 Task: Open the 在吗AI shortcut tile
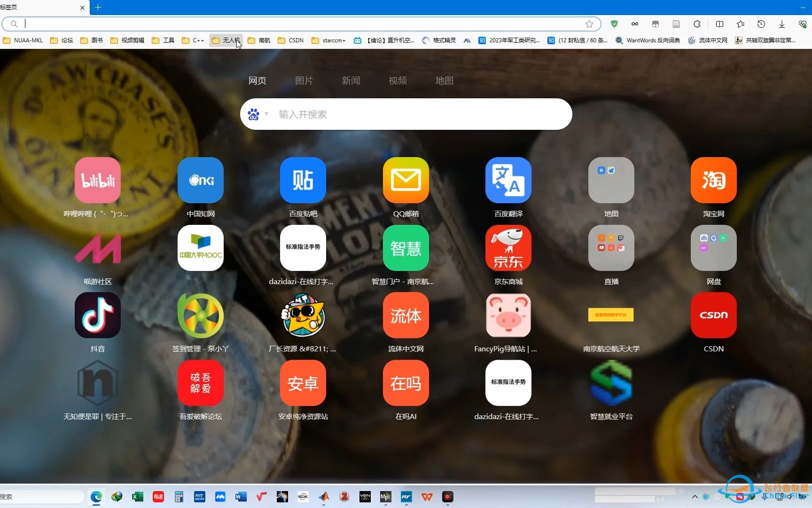coord(406,383)
